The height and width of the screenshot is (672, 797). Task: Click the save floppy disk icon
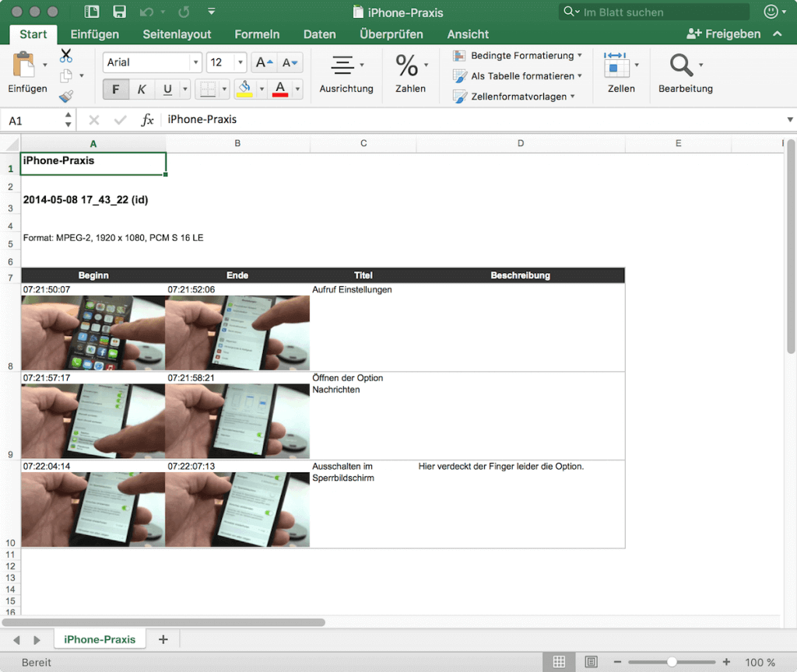click(119, 12)
